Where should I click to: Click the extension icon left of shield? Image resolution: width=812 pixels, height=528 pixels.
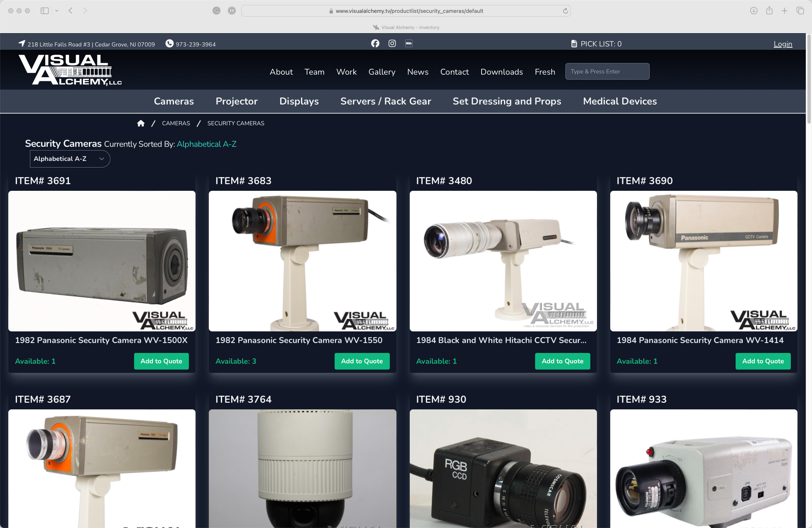(x=216, y=11)
